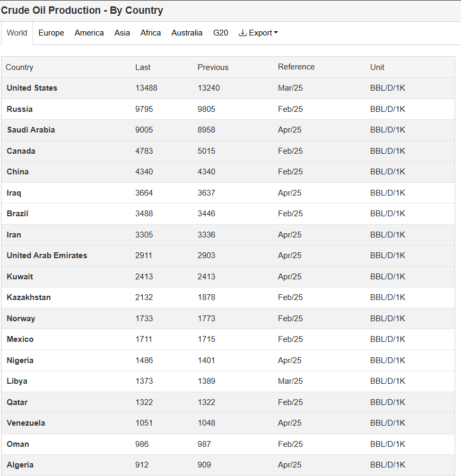Switch to the America tab
Image resolution: width=461 pixels, height=476 pixels.
pyautogui.click(x=89, y=33)
